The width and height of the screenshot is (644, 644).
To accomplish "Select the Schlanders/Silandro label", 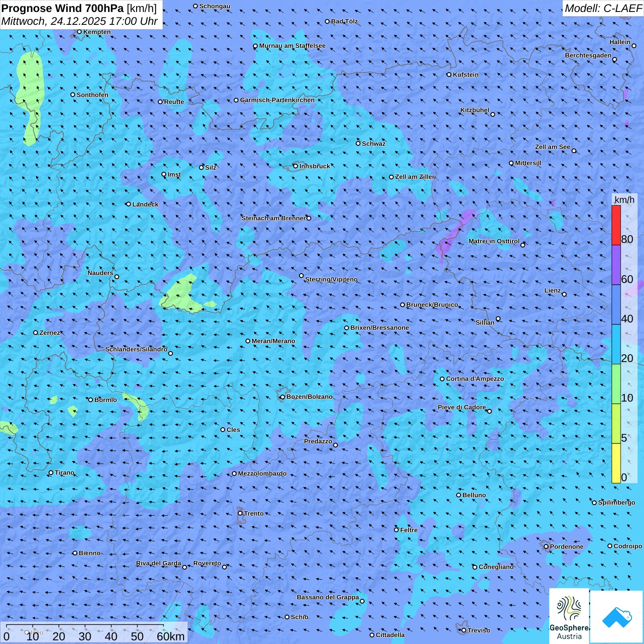I will click(x=136, y=349).
